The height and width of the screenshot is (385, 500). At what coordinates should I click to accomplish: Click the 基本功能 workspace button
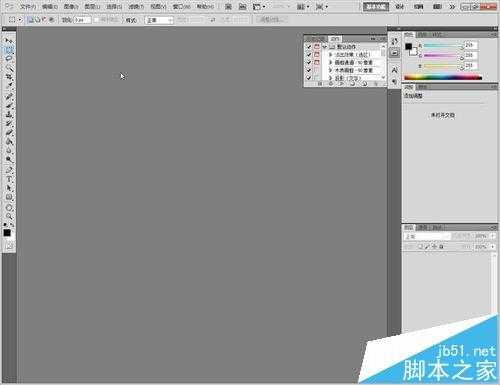pos(376,6)
